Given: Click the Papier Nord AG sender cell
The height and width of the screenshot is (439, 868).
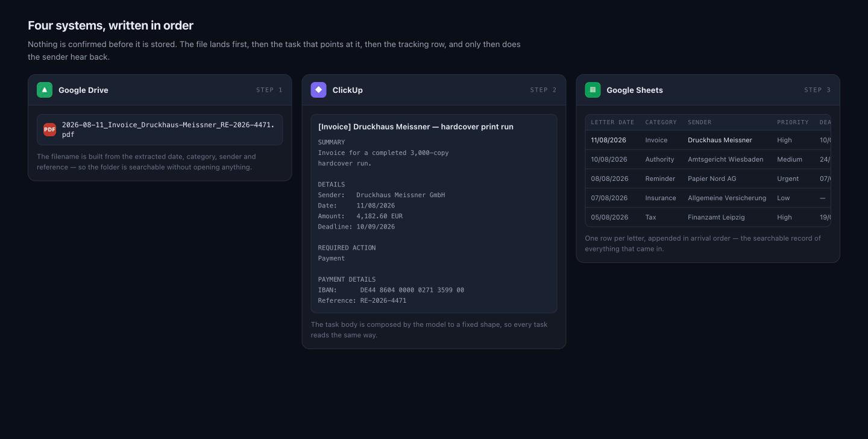Looking at the screenshot, I should click(x=712, y=178).
